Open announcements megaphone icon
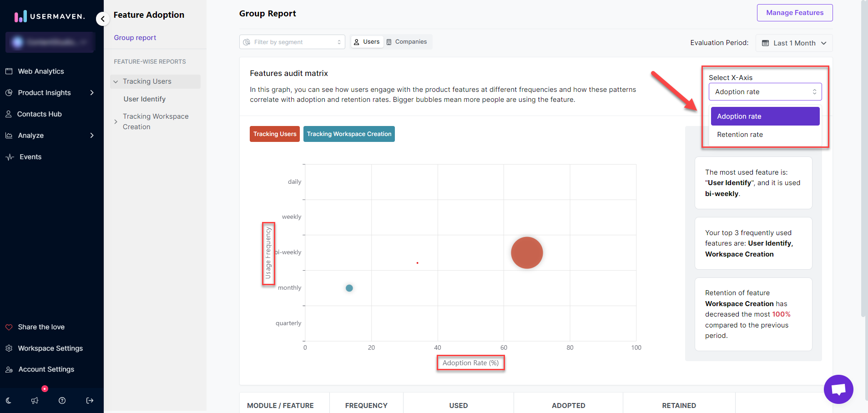Image resolution: width=868 pixels, height=413 pixels. 35,400
